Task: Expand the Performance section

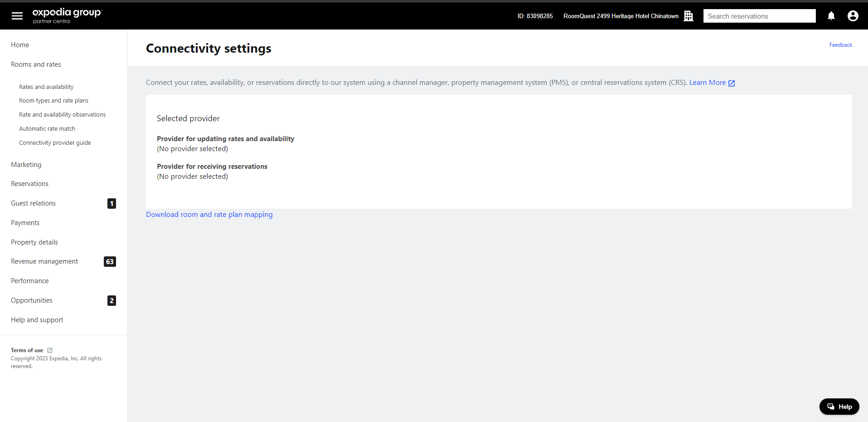Action: pyautogui.click(x=29, y=281)
